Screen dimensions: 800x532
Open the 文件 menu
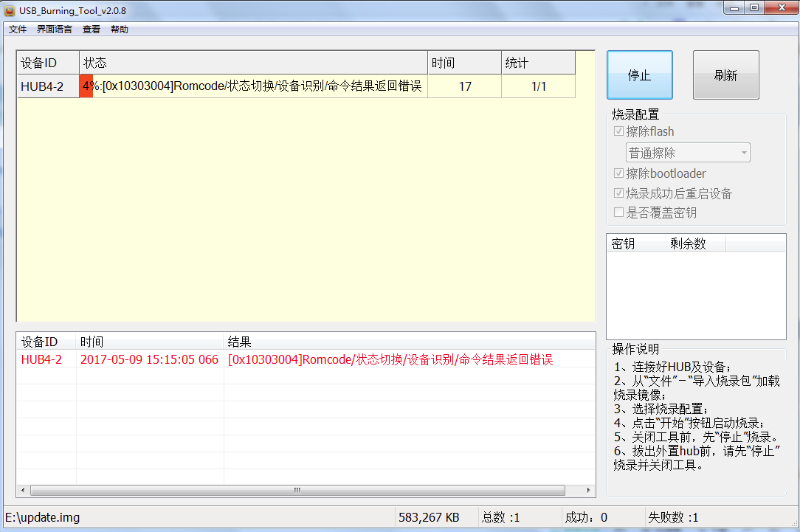18,30
